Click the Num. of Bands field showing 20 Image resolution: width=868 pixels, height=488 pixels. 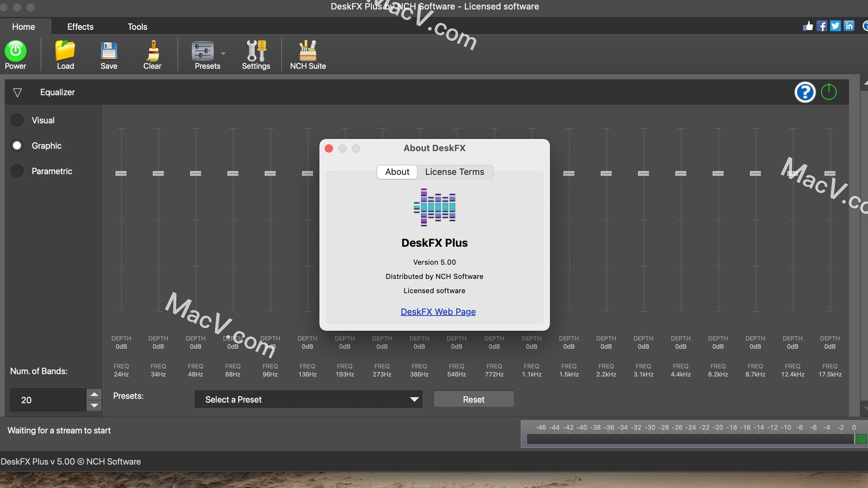[x=48, y=400]
